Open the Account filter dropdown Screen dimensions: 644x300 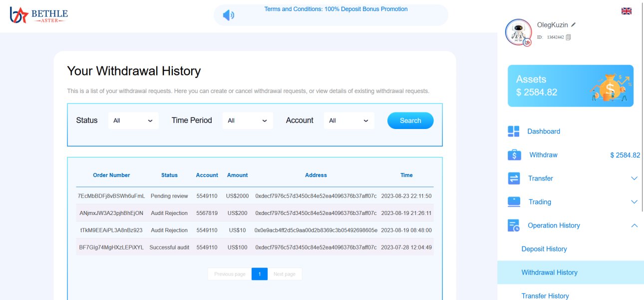click(x=349, y=120)
